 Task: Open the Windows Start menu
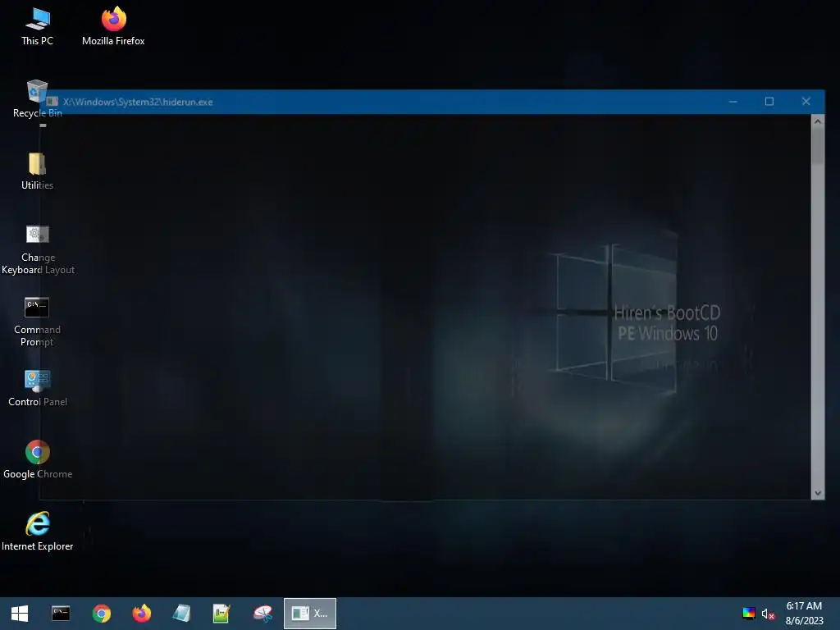pyautogui.click(x=20, y=614)
